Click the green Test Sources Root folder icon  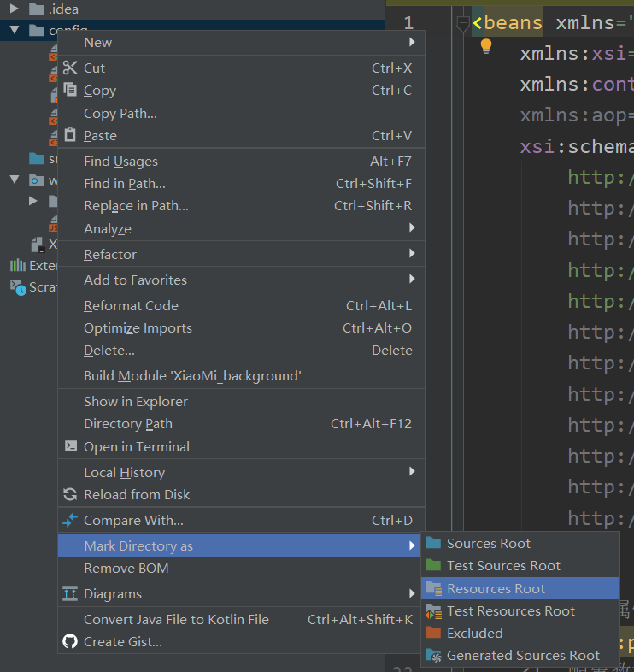click(433, 565)
